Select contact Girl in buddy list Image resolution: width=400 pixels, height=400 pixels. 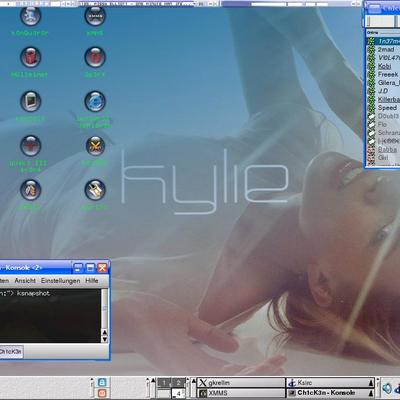383,157
